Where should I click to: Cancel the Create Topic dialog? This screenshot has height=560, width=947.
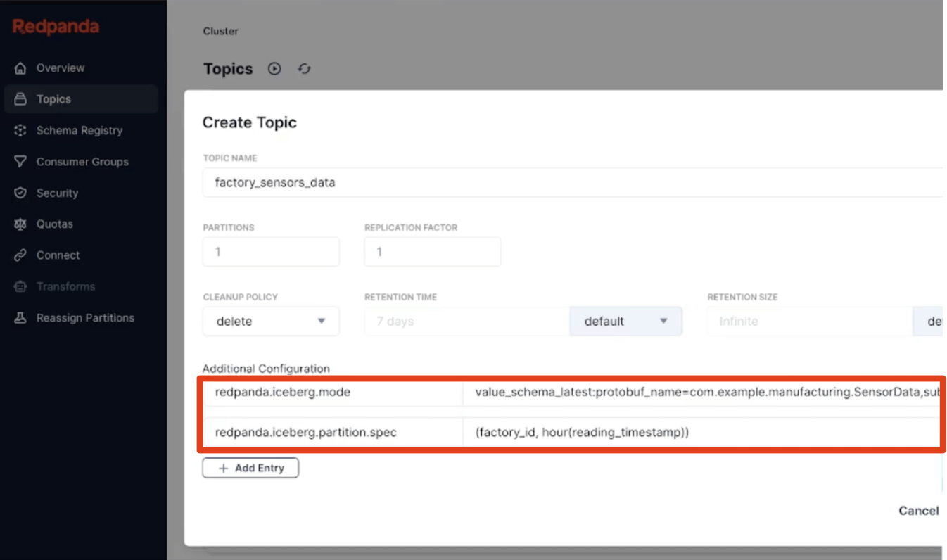(918, 511)
